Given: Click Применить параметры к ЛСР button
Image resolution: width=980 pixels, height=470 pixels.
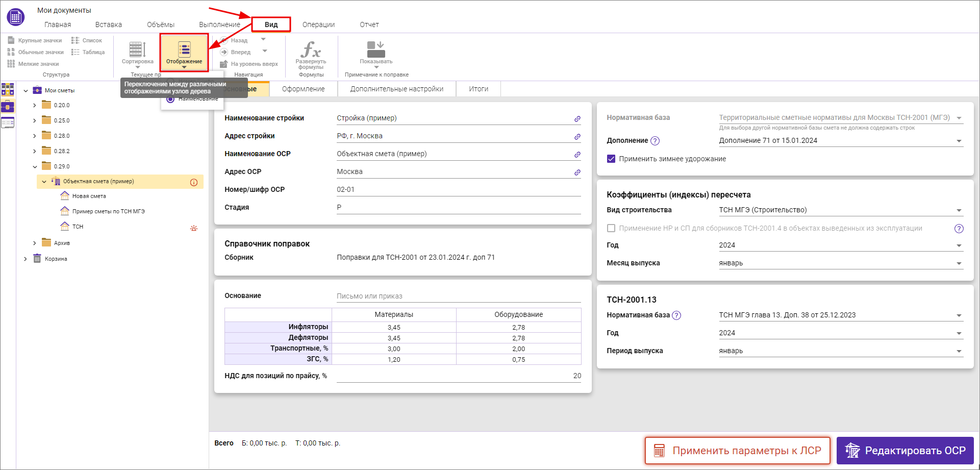Looking at the screenshot, I should click(737, 451).
